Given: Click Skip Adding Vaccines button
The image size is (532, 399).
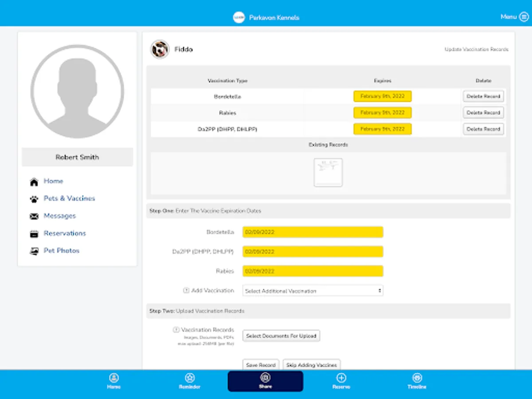Looking at the screenshot, I should pyautogui.click(x=311, y=365).
